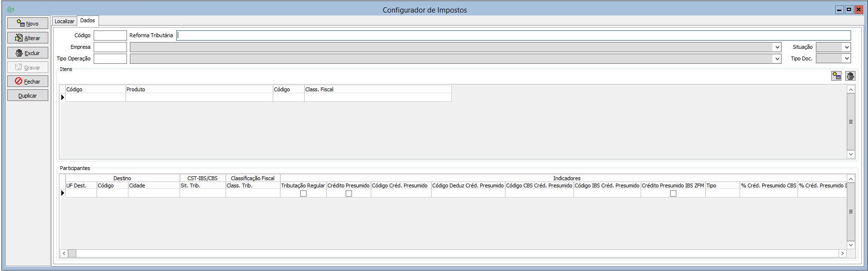Add a new item in Itens section
The image size is (868, 271).
click(x=836, y=76)
